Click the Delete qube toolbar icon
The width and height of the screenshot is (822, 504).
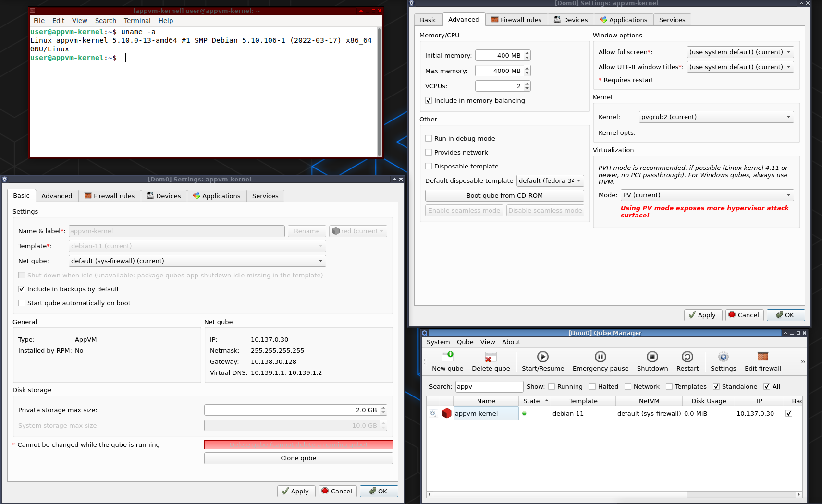point(491,357)
